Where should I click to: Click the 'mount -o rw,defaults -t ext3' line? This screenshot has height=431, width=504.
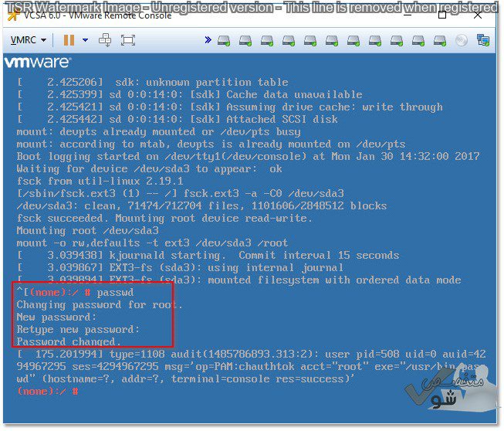tap(152, 243)
